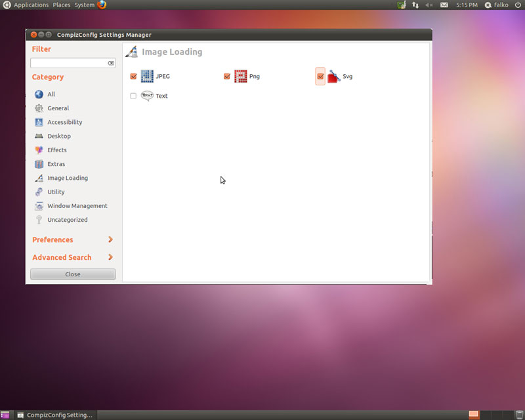The image size is (525, 420).
Task: Disable the Png plugin checkbox
Action: [226, 76]
